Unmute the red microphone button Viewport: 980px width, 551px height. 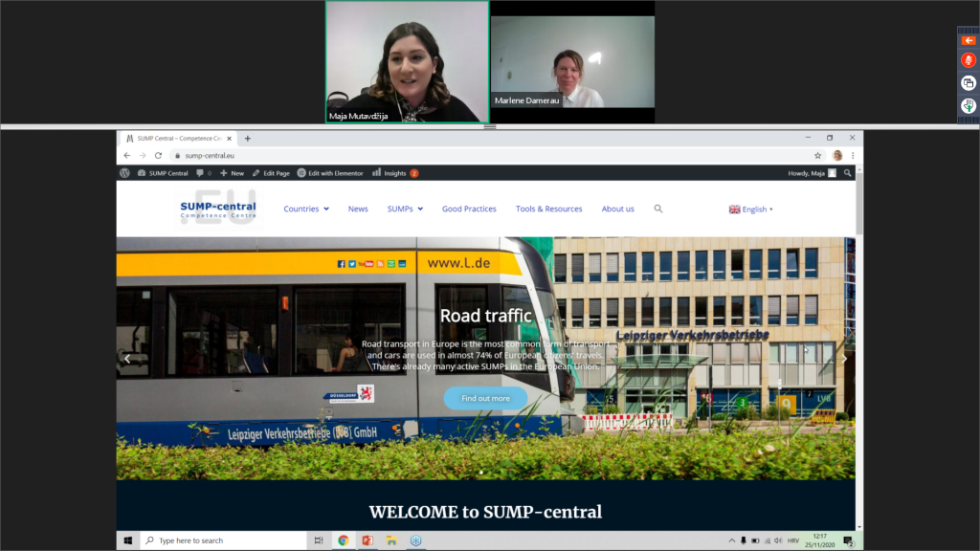pos(969,60)
